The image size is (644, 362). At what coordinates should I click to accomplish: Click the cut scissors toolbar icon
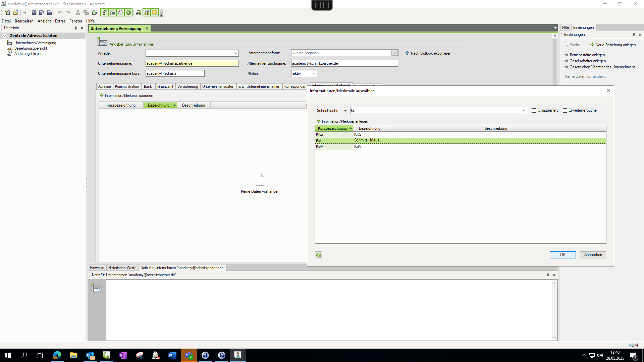pos(78,13)
